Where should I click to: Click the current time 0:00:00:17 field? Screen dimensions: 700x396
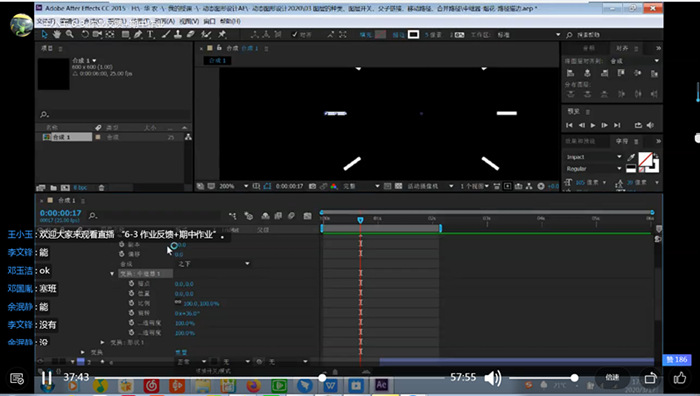coord(61,213)
